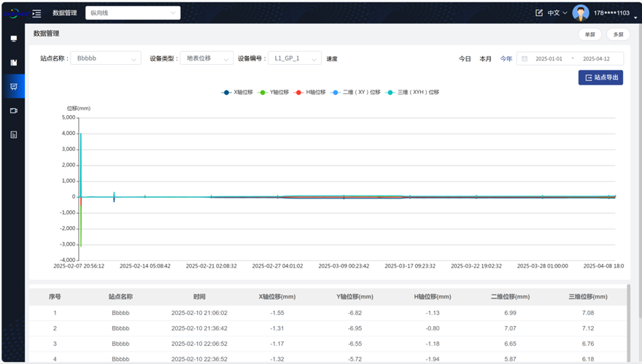The image size is (642, 364).
Task: Click the X轴位移(mm) column header
Action: click(277, 296)
